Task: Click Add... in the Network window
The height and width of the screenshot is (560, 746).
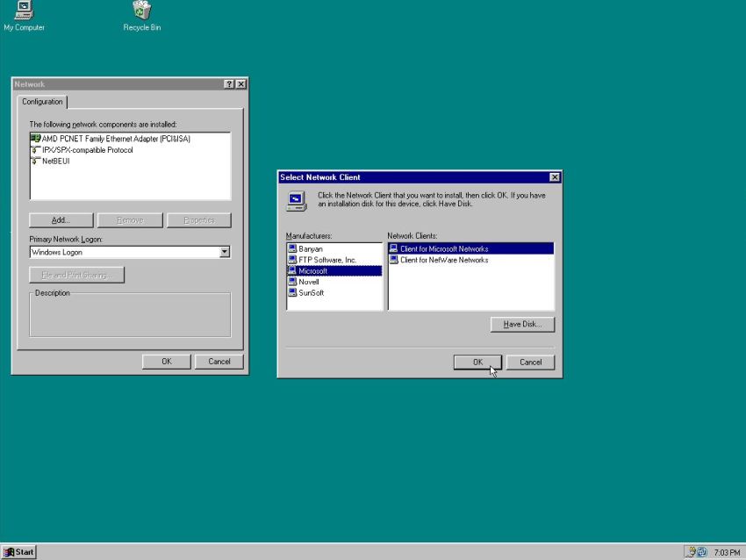Action: [61, 220]
